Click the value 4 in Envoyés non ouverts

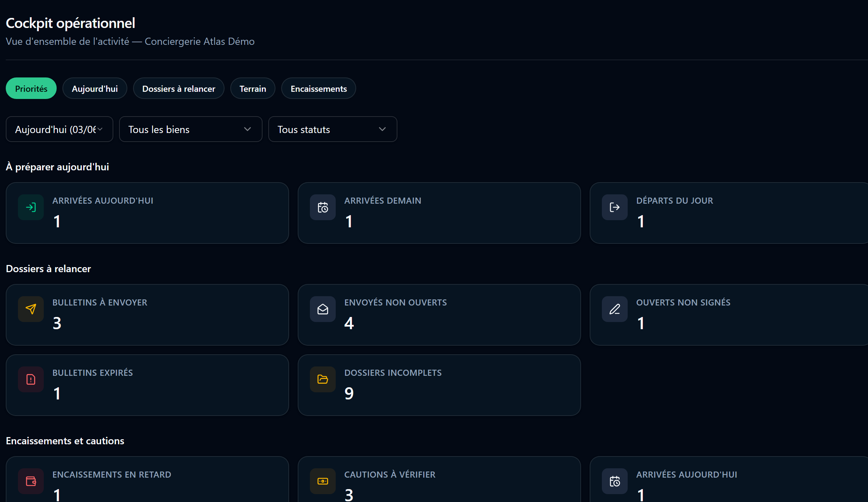(x=349, y=323)
